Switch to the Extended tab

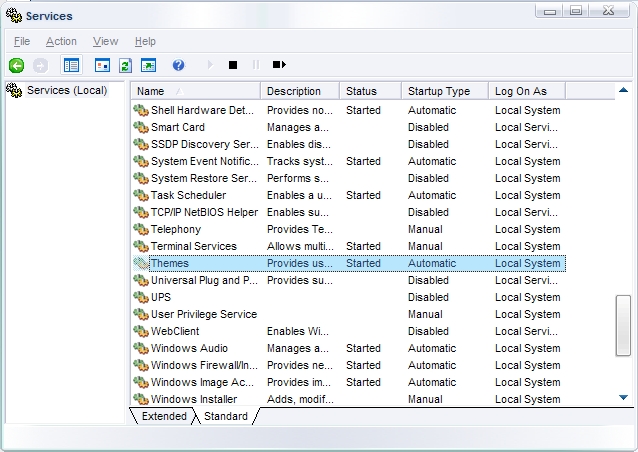[x=164, y=416]
